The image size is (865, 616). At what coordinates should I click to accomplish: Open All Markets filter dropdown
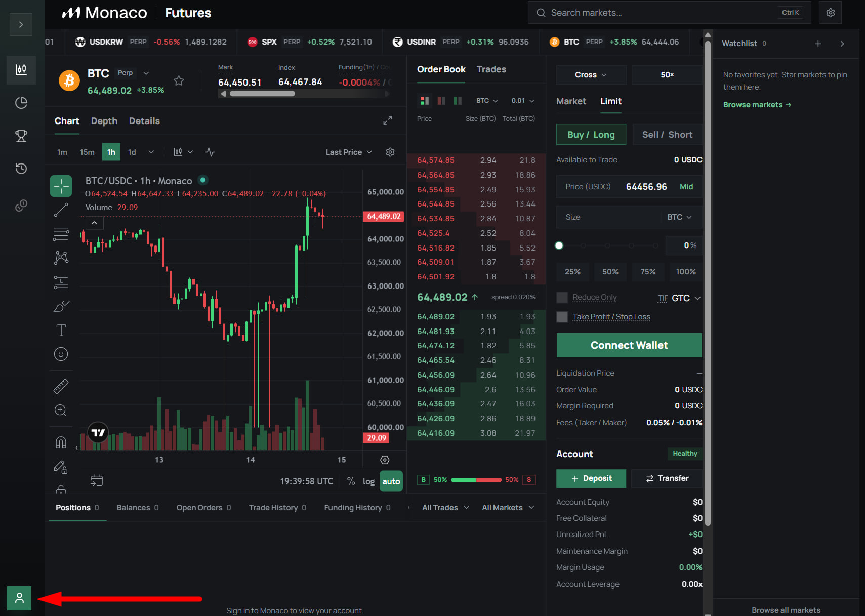point(508,508)
